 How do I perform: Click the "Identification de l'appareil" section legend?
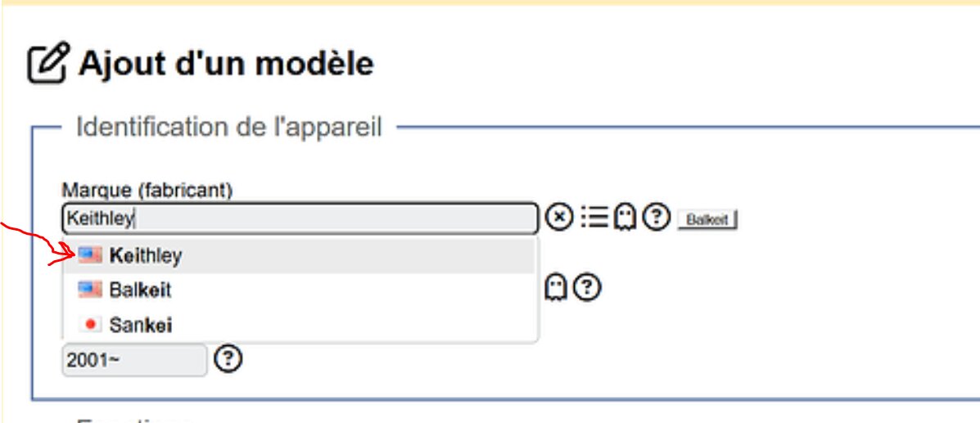pos(228,128)
